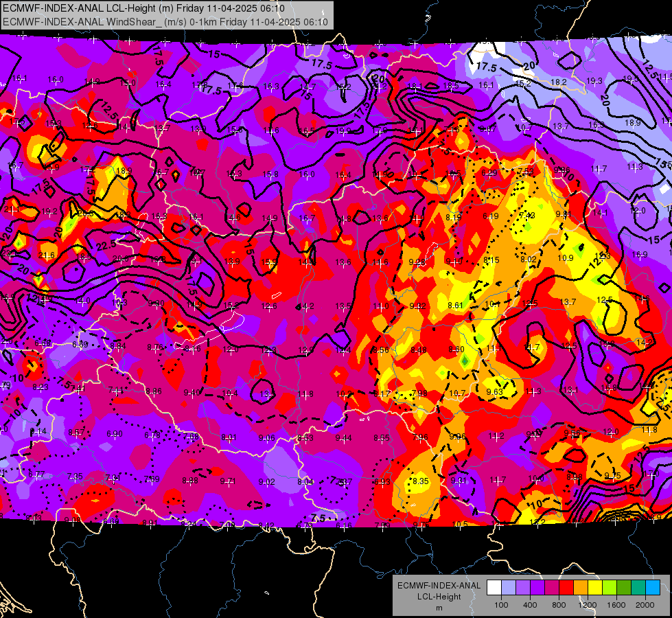Screen dimensions: 672x618
Task: Click the grid value 21.6
Action: pyautogui.click(x=46, y=255)
